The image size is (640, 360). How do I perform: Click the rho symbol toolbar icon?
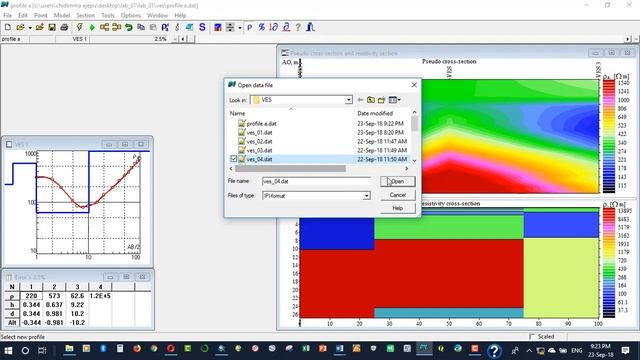pyautogui.click(x=249, y=27)
